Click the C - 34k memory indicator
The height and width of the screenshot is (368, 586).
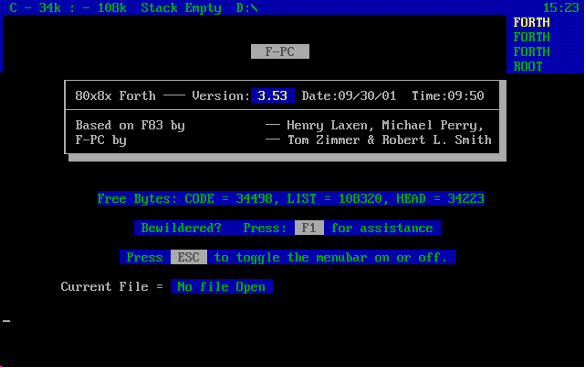point(35,7)
